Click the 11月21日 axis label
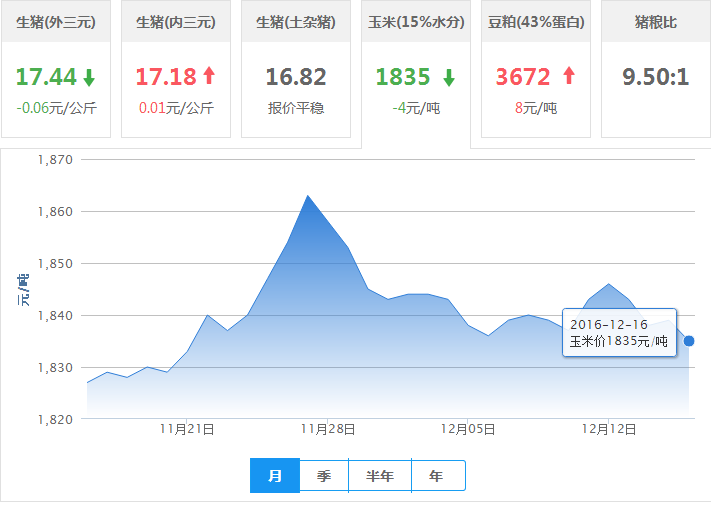 pyautogui.click(x=187, y=429)
